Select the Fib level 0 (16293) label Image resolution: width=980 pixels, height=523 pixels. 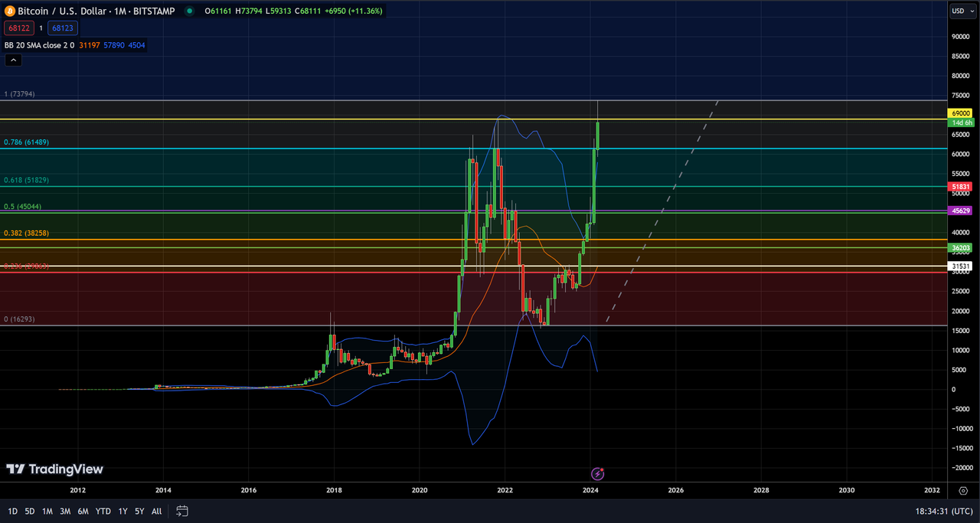pos(20,319)
